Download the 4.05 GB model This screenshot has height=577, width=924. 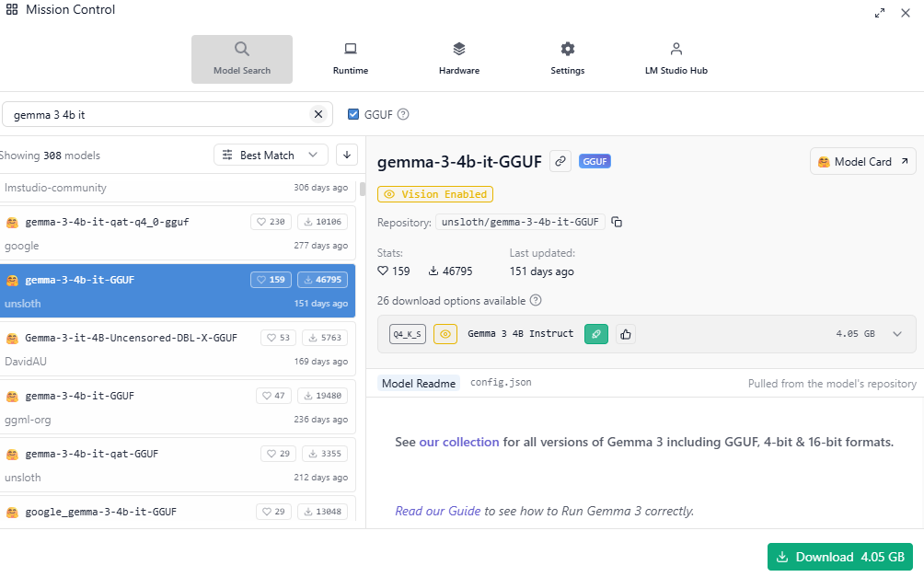point(839,557)
